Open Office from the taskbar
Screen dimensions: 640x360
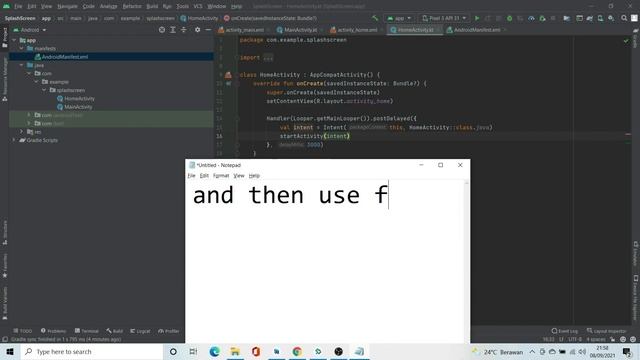pyautogui.click(x=256, y=351)
